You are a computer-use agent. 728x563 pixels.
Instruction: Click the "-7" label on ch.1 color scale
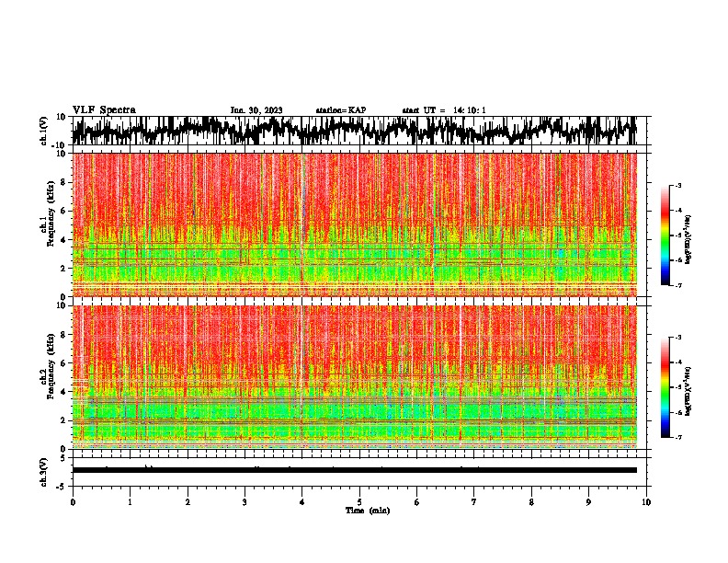tap(677, 285)
